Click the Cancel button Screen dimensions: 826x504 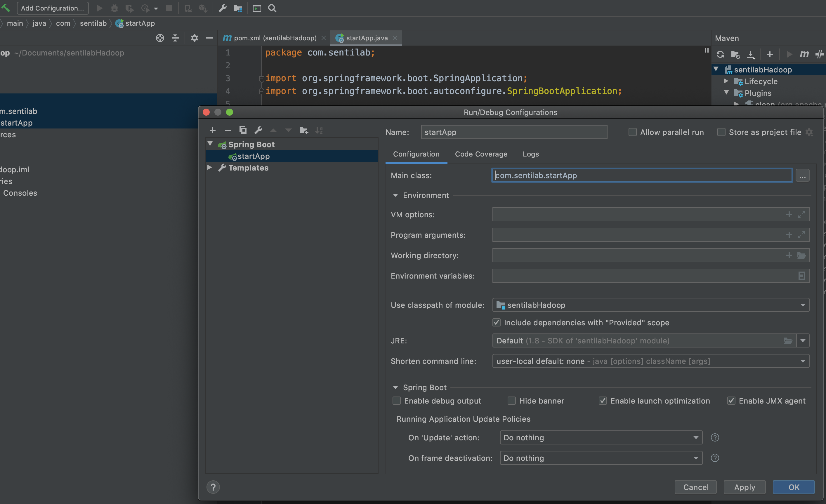[x=696, y=487]
